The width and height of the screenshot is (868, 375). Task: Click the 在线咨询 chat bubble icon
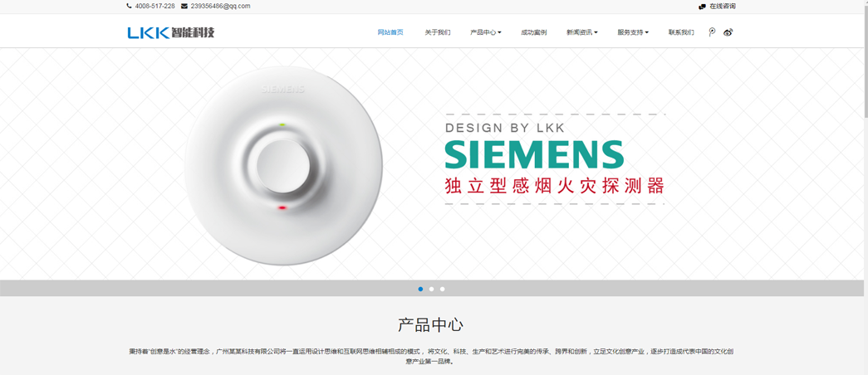point(702,7)
